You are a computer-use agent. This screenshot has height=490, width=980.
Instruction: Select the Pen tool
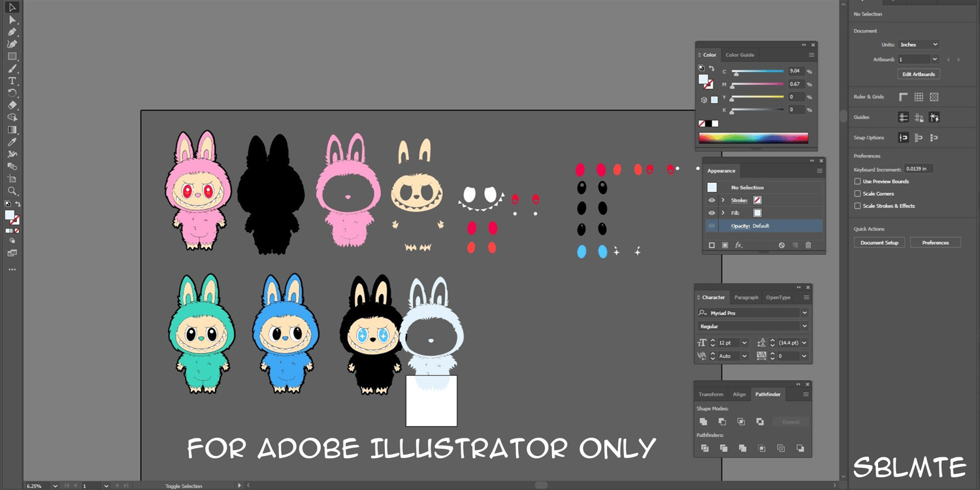12,32
